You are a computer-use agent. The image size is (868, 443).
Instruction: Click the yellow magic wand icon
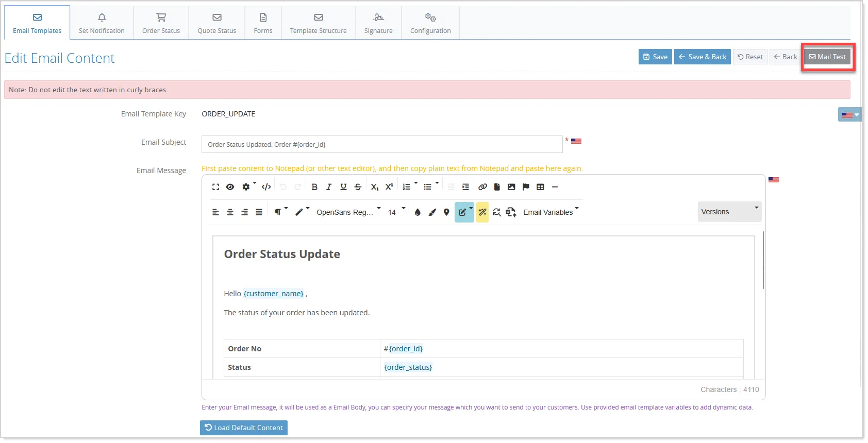[x=482, y=212]
